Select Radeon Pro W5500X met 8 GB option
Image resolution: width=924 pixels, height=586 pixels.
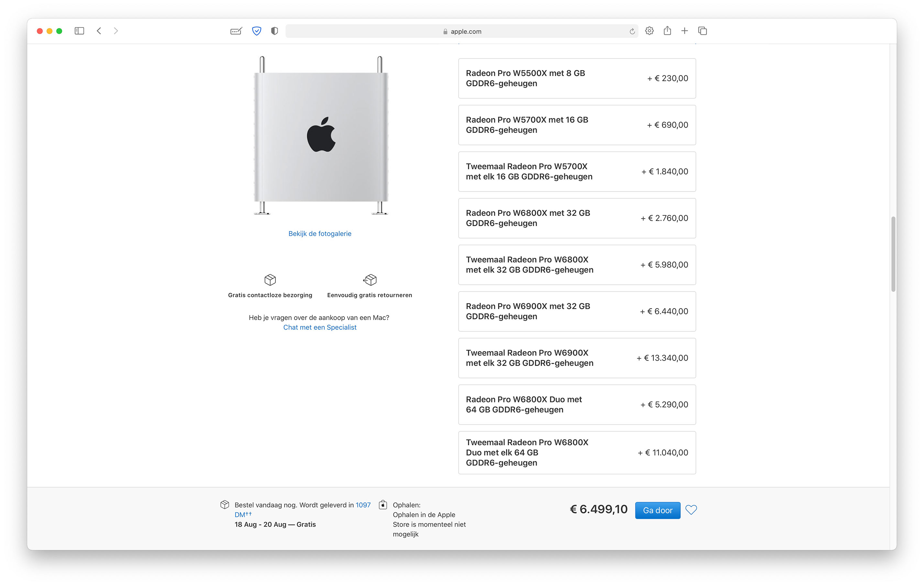[x=577, y=78]
